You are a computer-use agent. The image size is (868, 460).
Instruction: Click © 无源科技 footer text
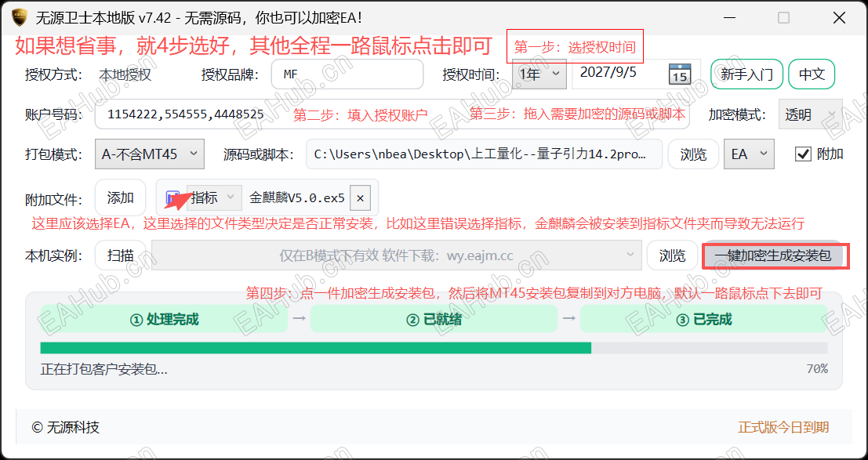[66, 427]
